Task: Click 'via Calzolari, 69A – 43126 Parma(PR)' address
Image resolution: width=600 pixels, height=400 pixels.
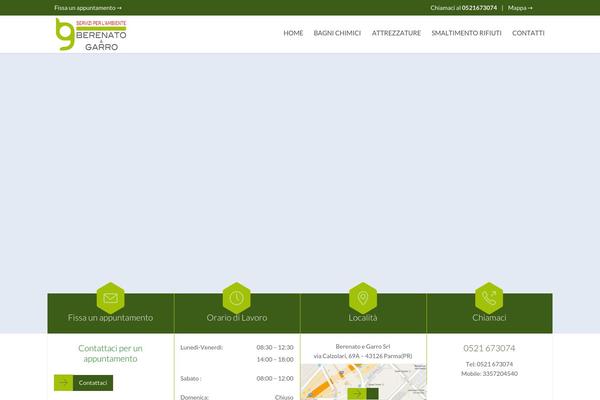Action: [363, 356]
